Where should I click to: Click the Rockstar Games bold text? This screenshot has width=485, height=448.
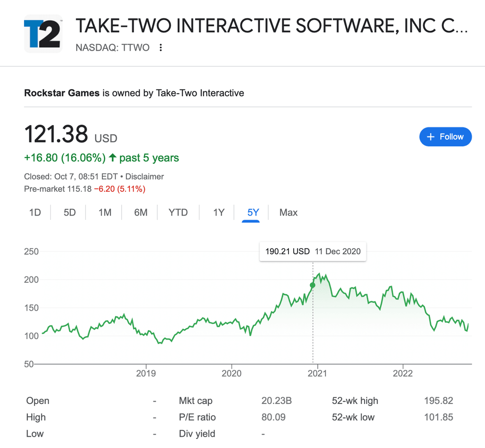point(62,93)
